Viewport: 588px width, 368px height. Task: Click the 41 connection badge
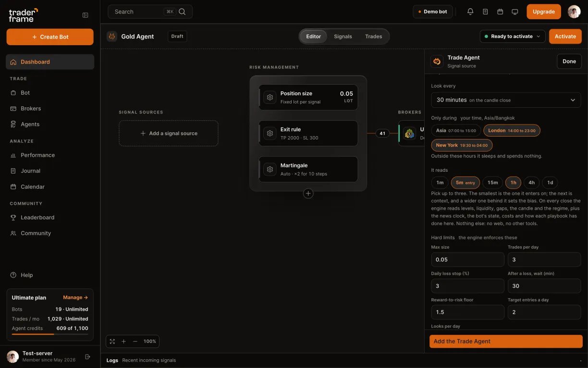(382, 133)
